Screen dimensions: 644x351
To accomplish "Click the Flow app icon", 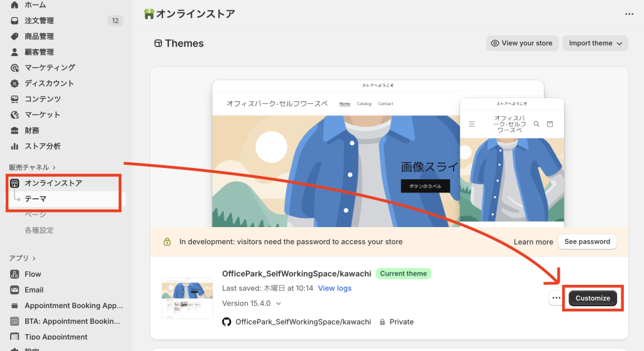I will click(x=14, y=274).
